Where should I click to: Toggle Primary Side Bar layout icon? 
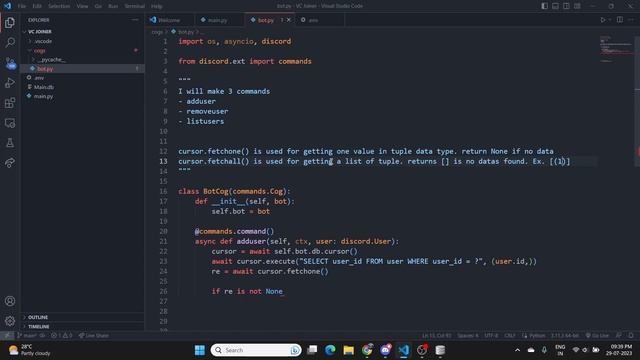click(544, 6)
